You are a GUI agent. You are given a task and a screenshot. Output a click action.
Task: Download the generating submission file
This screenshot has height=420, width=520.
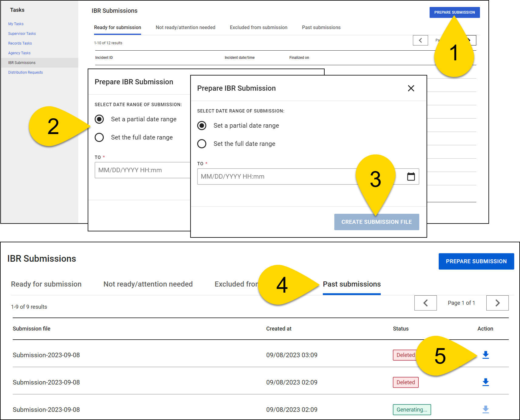click(485, 409)
